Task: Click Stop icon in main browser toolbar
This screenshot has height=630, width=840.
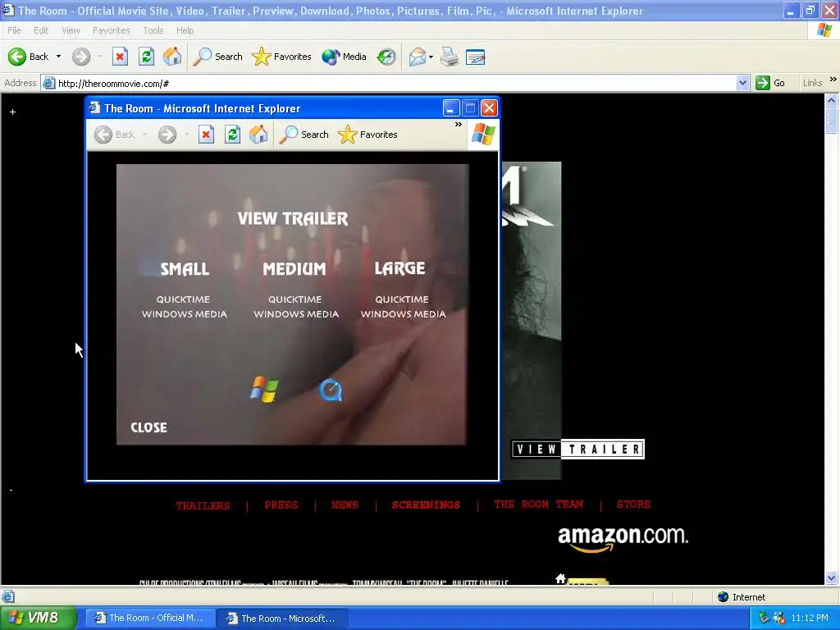Action: (120, 57)
